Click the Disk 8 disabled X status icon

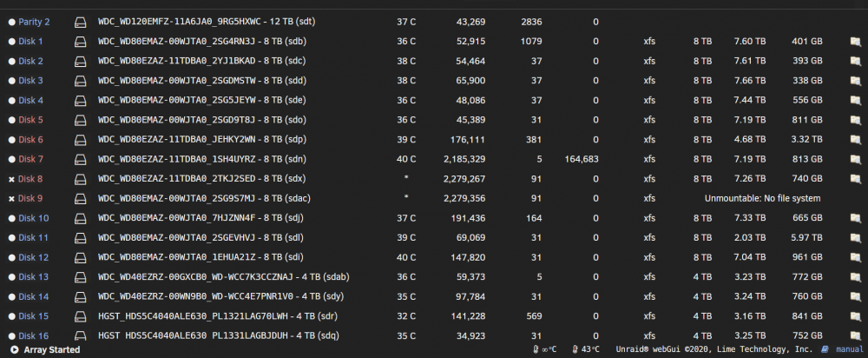coord(11,180)
